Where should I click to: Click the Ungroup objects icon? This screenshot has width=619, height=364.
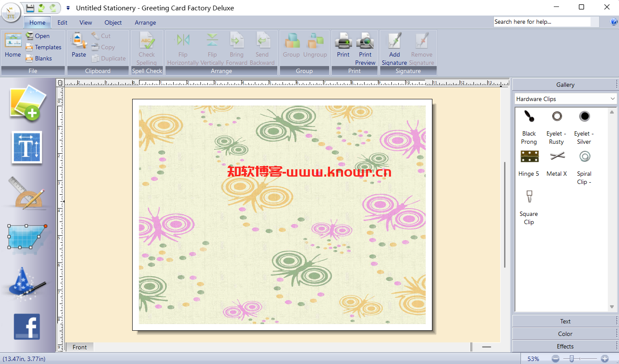pyautogui.click(x=315, y=45)
